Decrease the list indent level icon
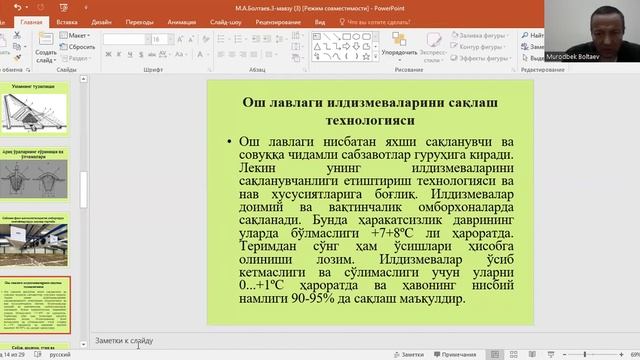 tap(256, 39)
